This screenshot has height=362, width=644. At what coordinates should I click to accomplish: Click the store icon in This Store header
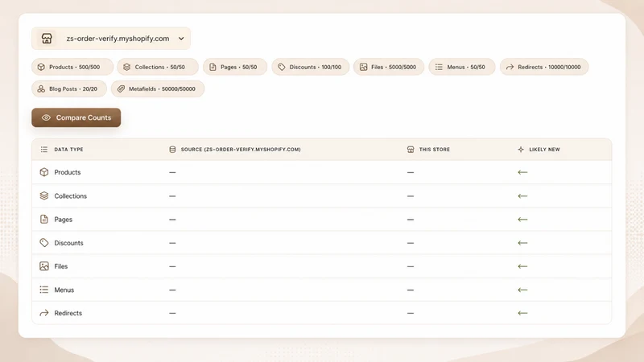point(411,150)
